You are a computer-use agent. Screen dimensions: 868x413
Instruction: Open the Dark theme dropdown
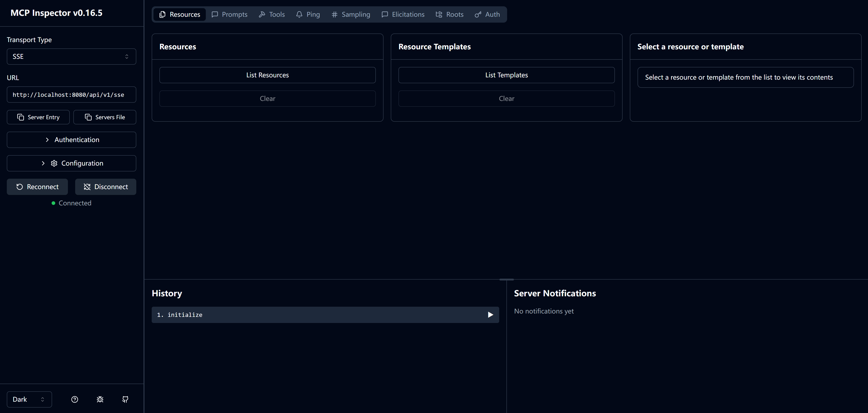(x=29, y=399)
